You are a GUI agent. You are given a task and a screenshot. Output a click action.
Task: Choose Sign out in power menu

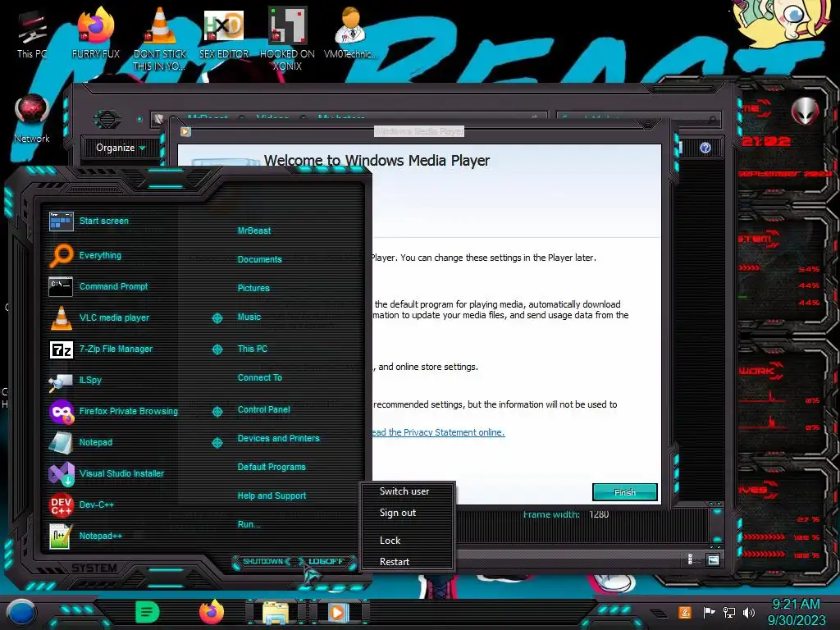pyautogui.click(x=398, y=513)
